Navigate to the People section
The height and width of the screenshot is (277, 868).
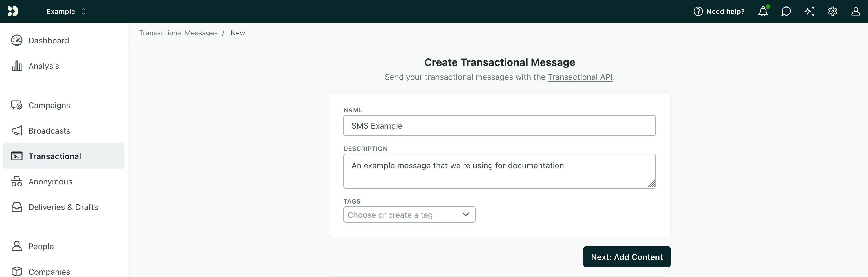point(41,246)
